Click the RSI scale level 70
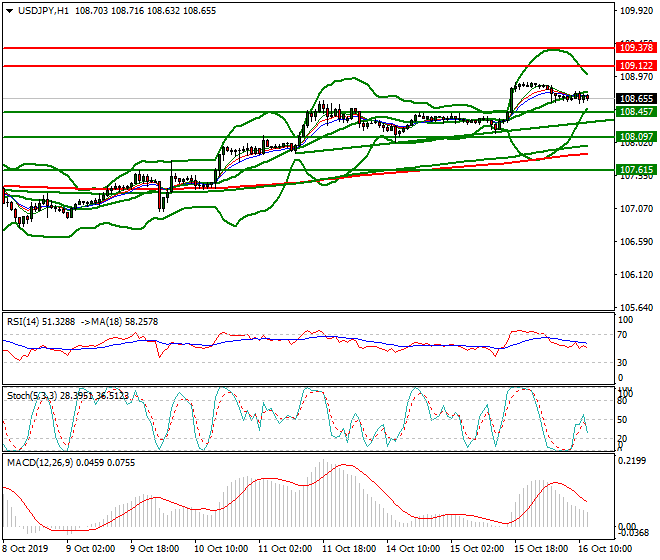The height and width of the screenshot is (560, 660). pyautogui.click(x=622, y=335)
